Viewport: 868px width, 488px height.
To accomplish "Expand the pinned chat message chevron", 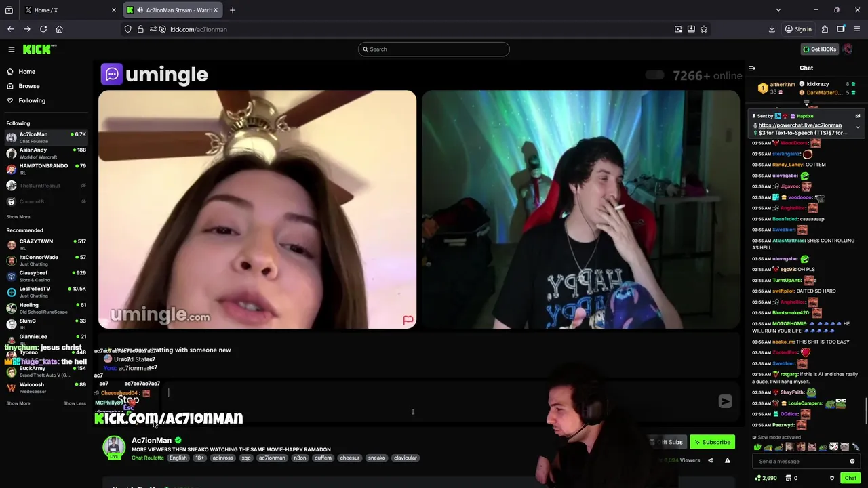I will tap(857, 127).
